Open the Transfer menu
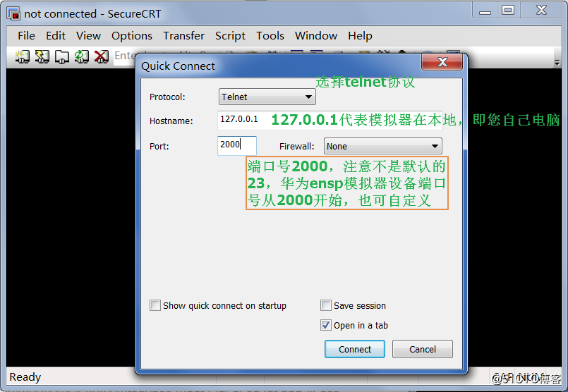This screenshot has height=392, width=568. [x=183, y=36]
